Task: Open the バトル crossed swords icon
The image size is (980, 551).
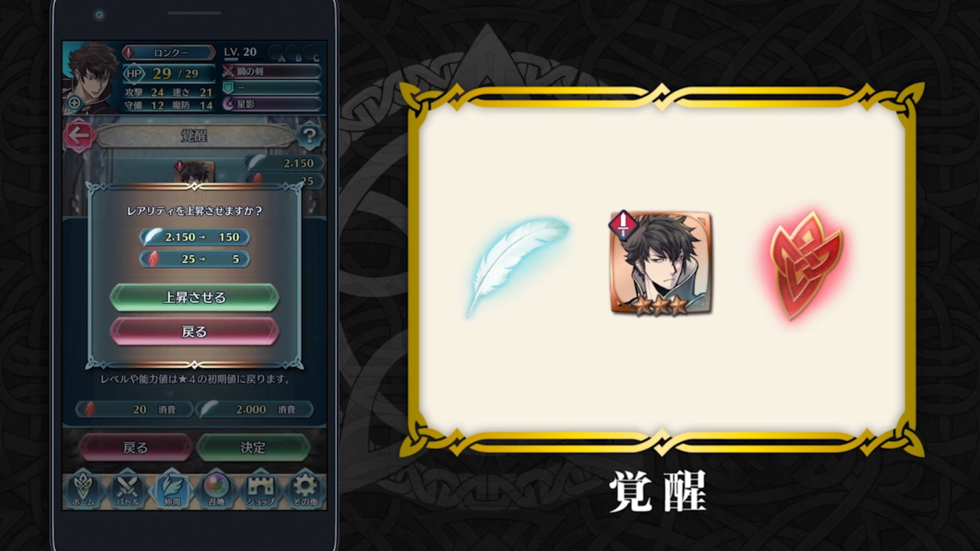Action: 127,490
